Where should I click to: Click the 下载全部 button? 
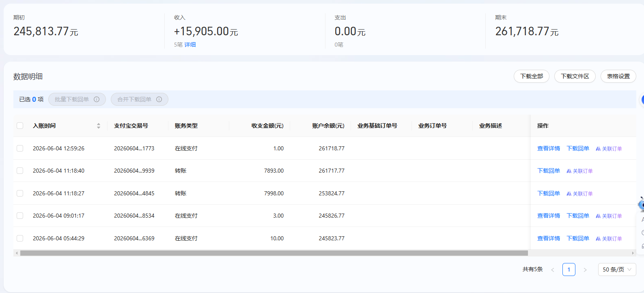pyautogui.click(x=532, y=76)
